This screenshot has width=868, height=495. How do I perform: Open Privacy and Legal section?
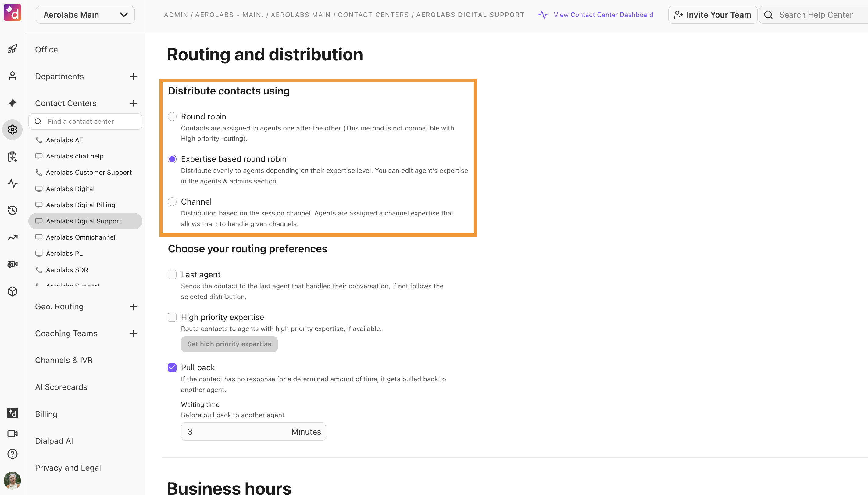68,468
